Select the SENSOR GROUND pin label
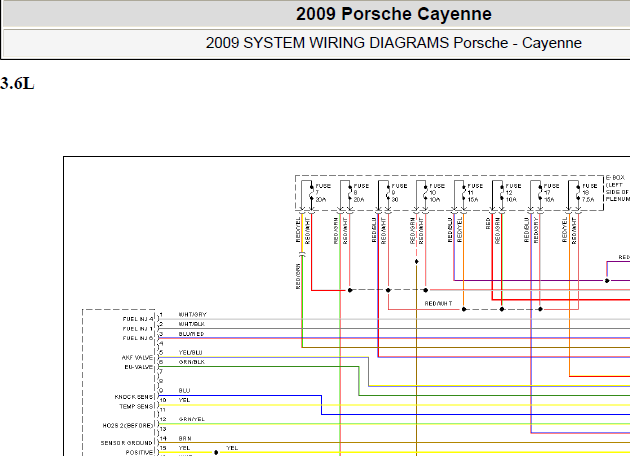Viewport: 630px width, 456px height. click(x=127, y=443)
